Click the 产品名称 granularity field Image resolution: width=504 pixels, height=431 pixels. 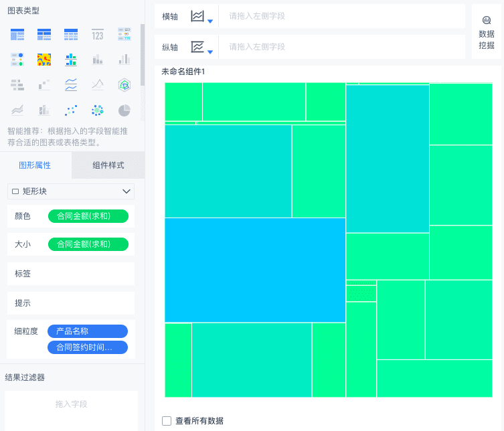(x=88, y=331)
